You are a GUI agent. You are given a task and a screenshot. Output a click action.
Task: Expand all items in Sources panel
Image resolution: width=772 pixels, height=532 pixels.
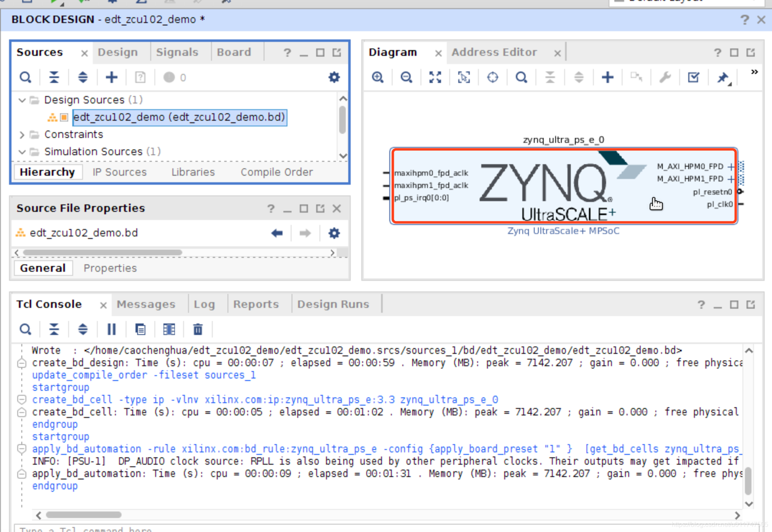click(83, 77)
